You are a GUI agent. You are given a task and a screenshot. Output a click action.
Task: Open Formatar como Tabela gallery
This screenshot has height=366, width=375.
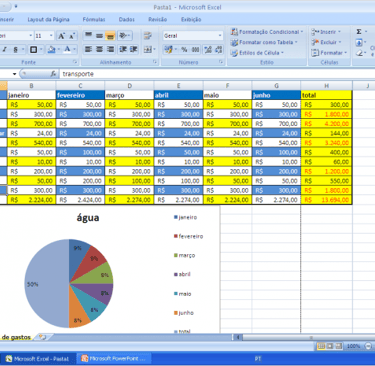click(x=264, y=42)
